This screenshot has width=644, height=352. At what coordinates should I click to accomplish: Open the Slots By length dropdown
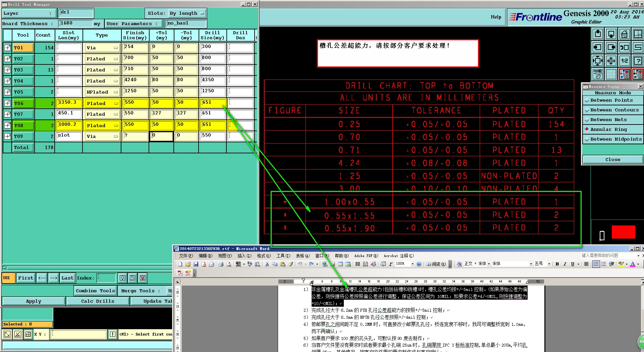(x=187, y=13)
